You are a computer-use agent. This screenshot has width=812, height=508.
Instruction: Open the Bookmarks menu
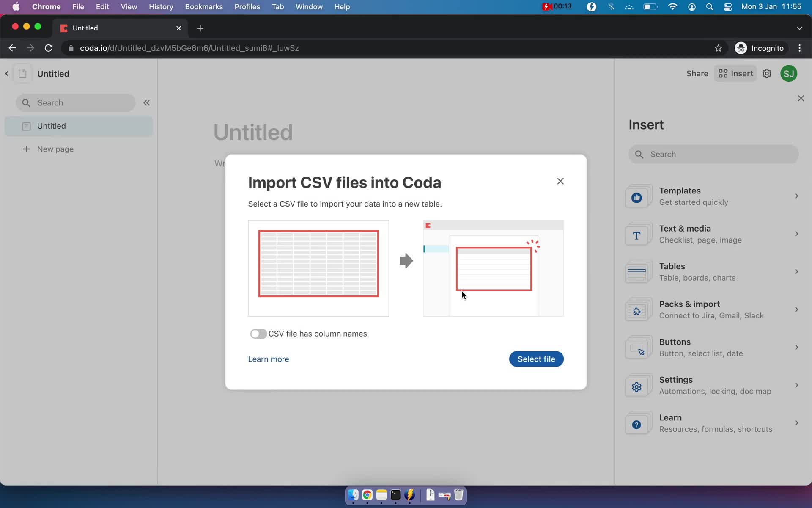click(x=204, y=7)
